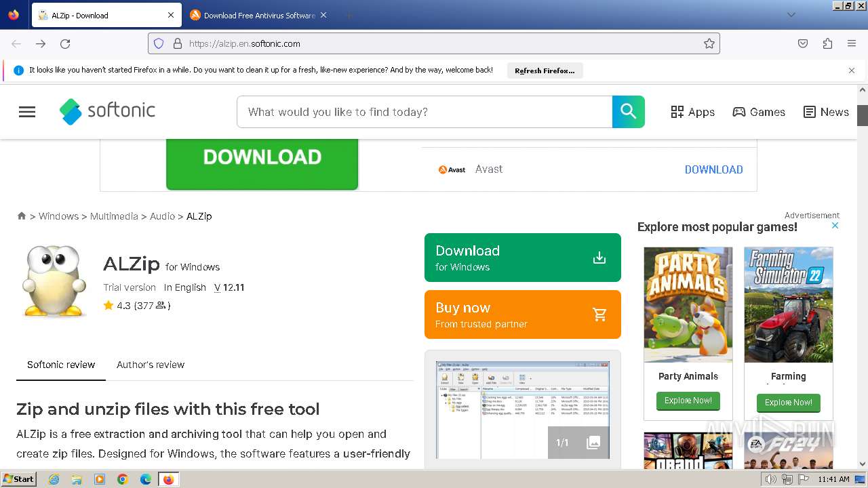Open Firefox extensions icon
This screenshot has width=868, height=488.
tap(827, 43)
